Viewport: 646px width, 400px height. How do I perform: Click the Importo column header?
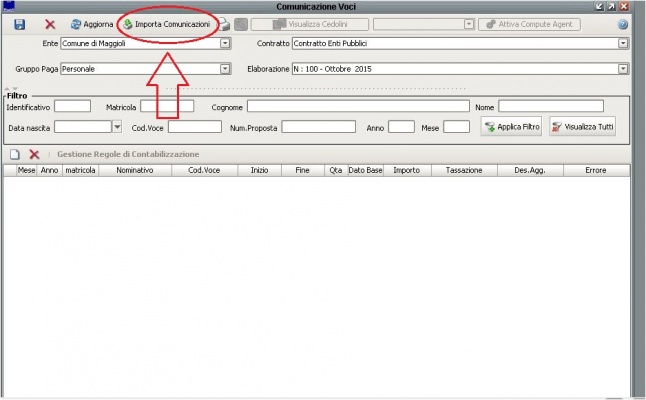tap(407, 170)
